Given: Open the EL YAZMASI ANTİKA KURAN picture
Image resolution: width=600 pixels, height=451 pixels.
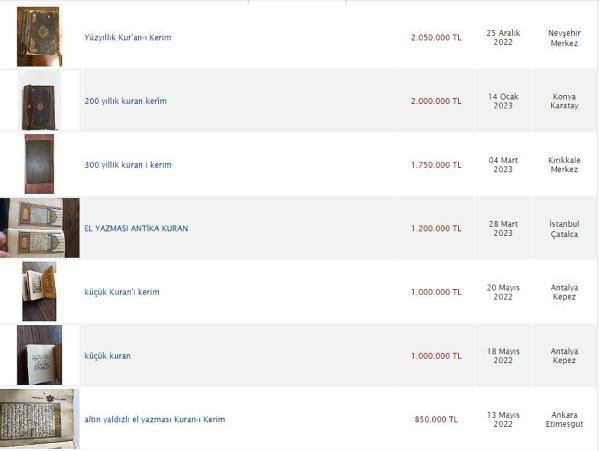Looking at the screenshot, I should tap(40, 228).
